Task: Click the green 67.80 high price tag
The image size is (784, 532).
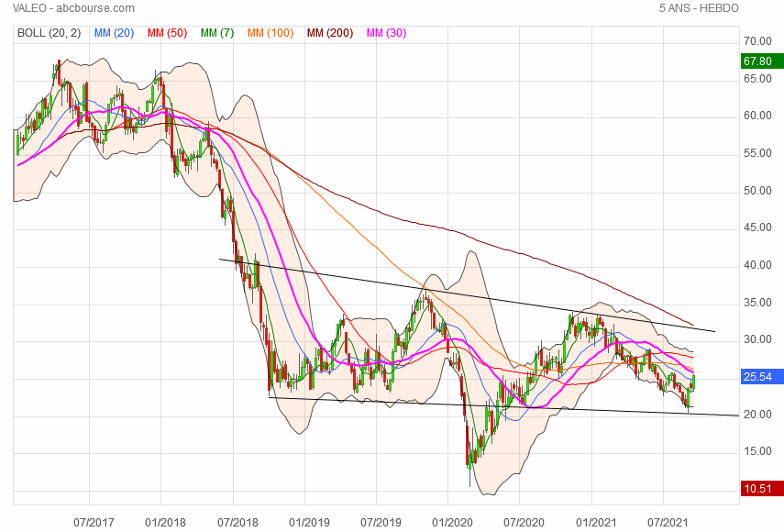Action: 761,61
